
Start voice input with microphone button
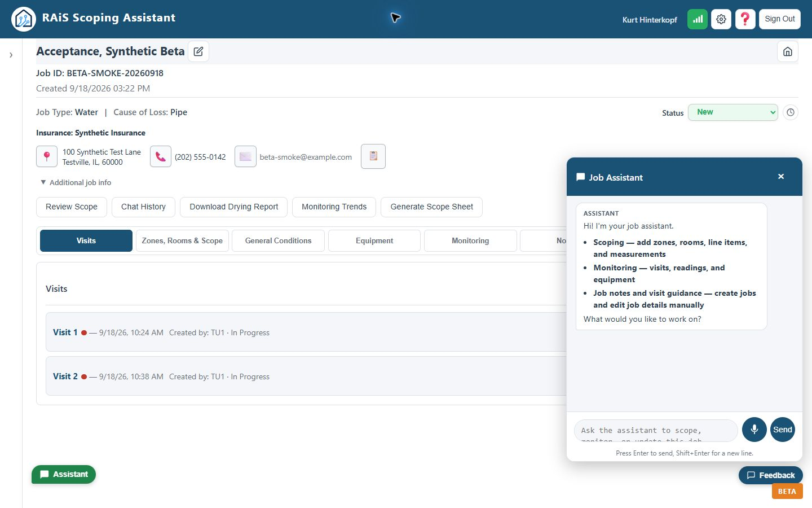tap(754, 430)
